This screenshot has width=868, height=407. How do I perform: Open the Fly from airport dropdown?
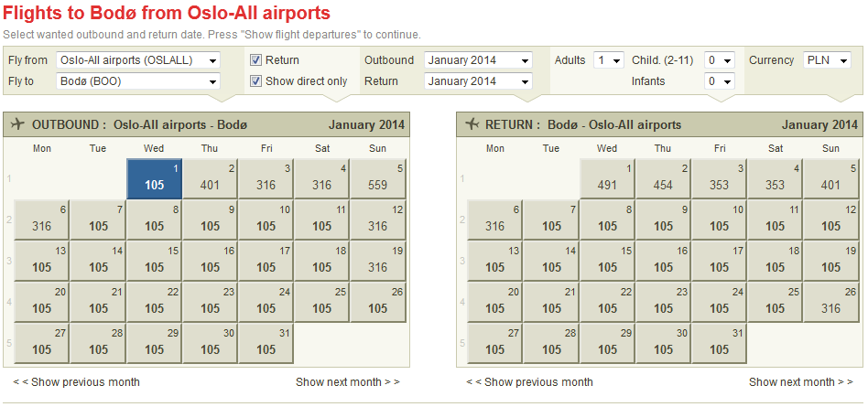pyautogui.click(x=138, y=59)
